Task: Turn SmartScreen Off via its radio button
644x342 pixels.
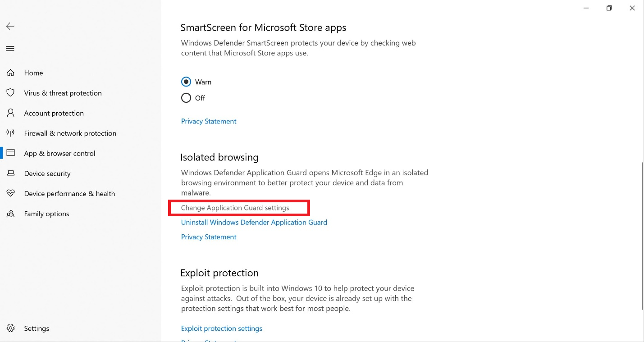Action: coord(186,98)
